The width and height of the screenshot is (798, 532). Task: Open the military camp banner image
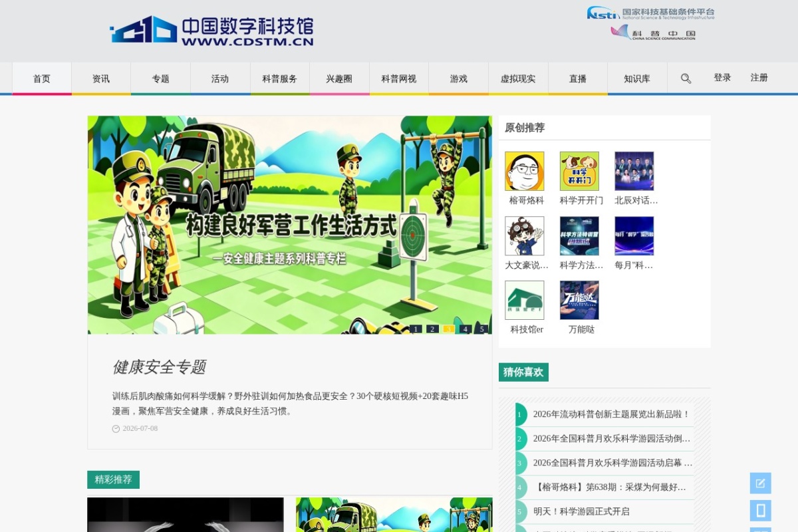pos(290,225)
